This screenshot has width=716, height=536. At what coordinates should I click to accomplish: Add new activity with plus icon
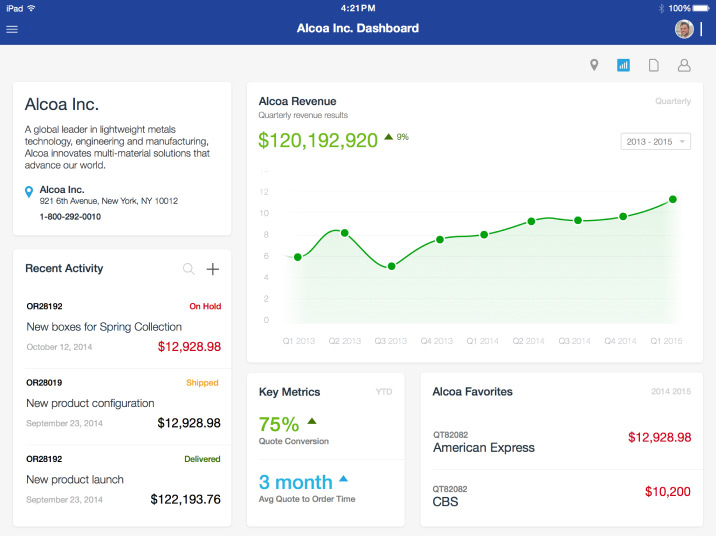tap(212, 269)
